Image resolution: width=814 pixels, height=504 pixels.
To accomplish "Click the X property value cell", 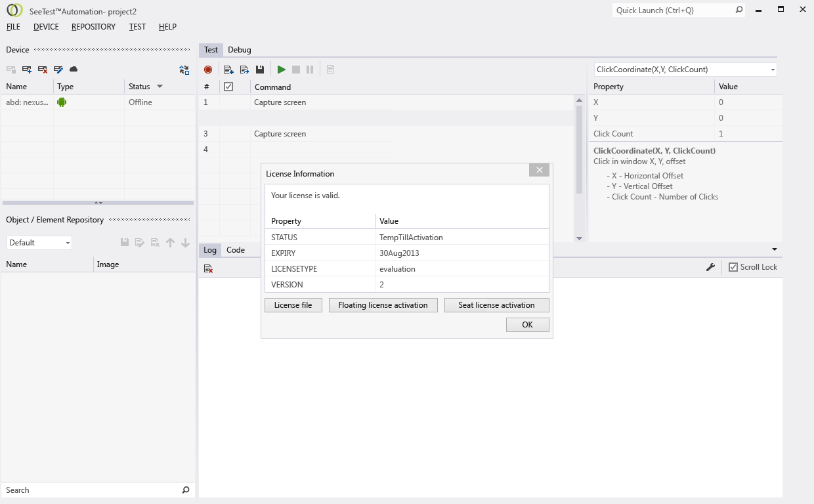I will [748, 102].
